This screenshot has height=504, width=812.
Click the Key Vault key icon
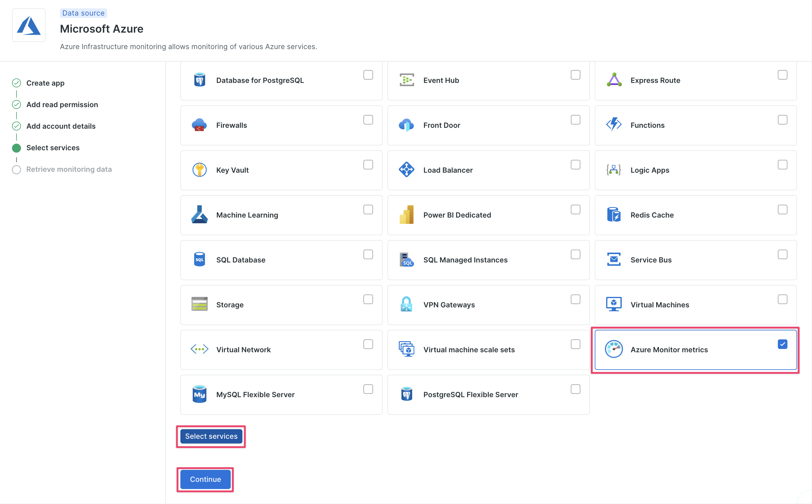199,170
